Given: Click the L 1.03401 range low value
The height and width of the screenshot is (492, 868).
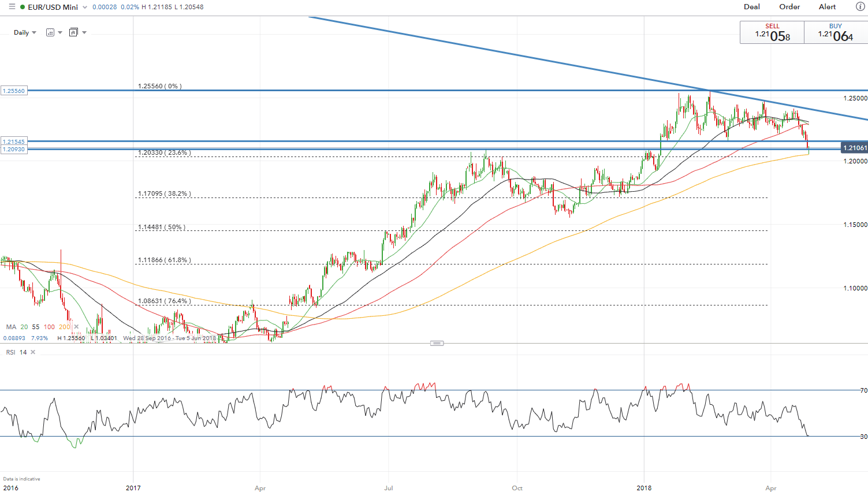Looking at the screenshot, I should click(x=104, y=338).
